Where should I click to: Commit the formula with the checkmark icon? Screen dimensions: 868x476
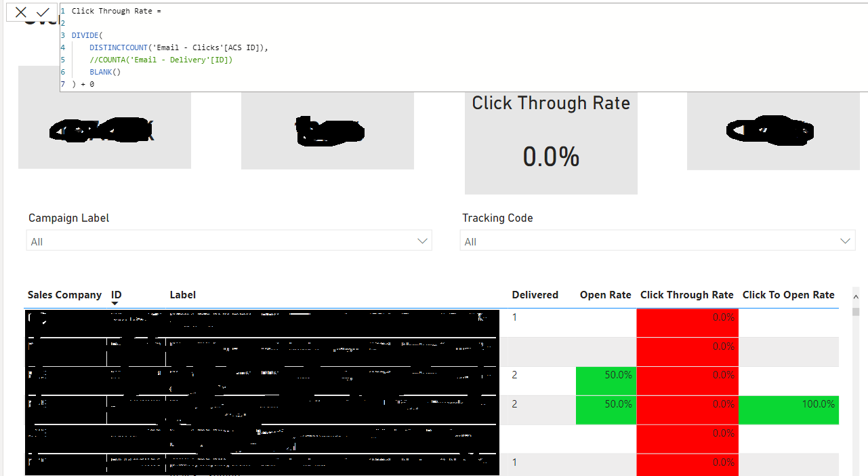tap(43, 12)
